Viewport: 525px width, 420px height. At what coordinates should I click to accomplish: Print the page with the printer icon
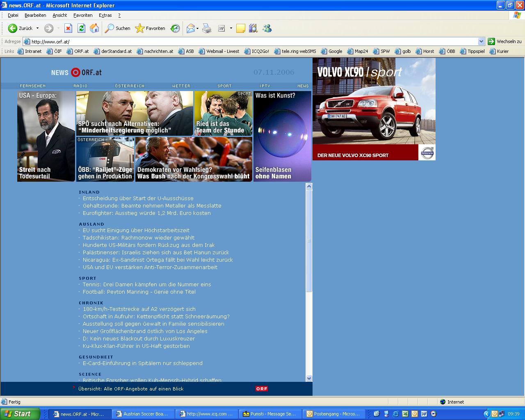(207, 28)
